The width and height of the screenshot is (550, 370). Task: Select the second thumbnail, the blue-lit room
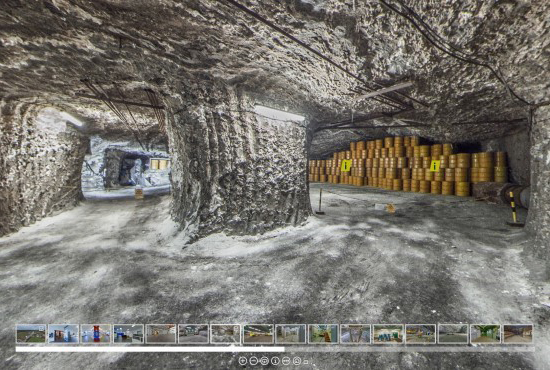[63, 334]
